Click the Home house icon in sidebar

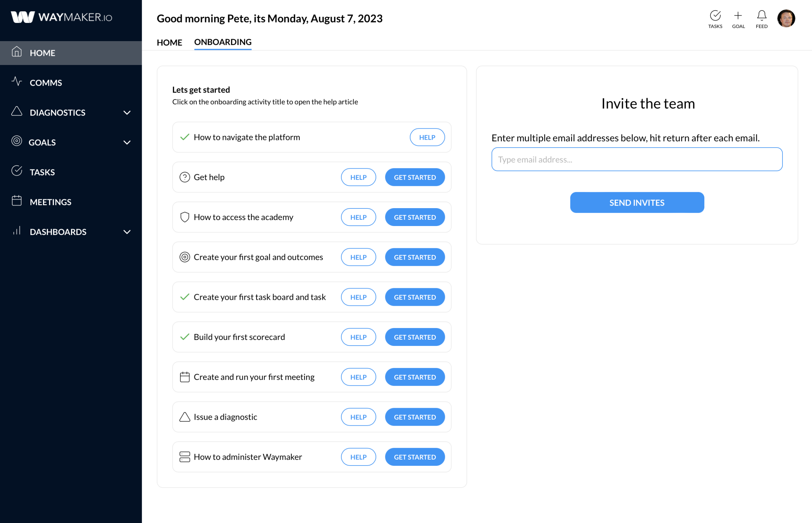pyautogui.click(x=17, y=52)
